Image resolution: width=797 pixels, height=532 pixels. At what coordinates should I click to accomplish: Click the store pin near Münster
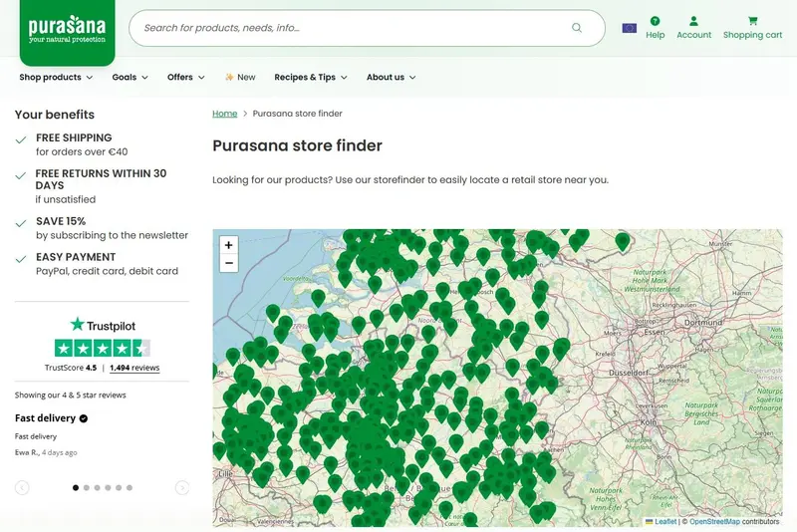(622, 243)
